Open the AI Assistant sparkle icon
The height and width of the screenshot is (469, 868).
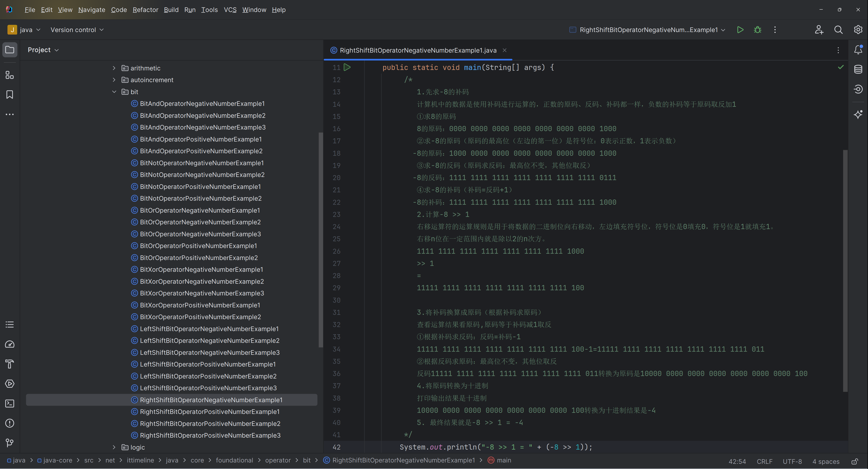point(858,114)
